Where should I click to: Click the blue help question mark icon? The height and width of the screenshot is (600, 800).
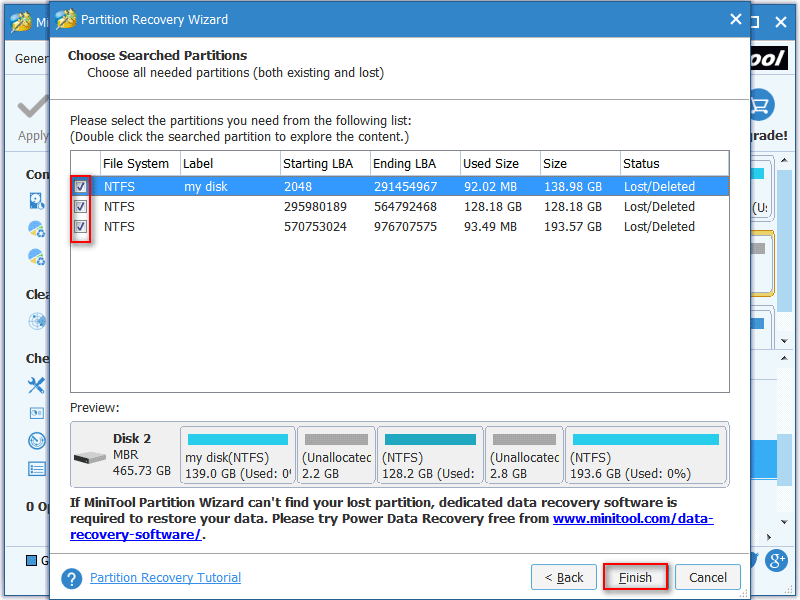(x=71, y=579)
